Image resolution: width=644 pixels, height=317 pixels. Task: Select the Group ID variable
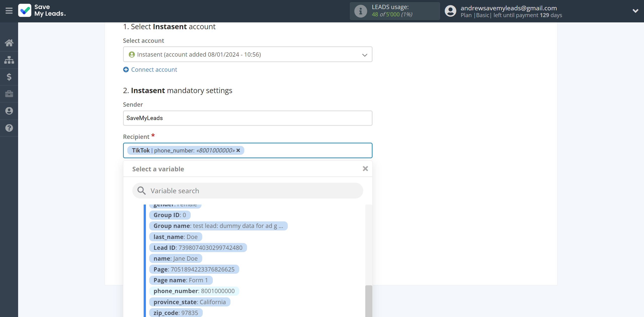pyautogui.click(x=170, y=215)
